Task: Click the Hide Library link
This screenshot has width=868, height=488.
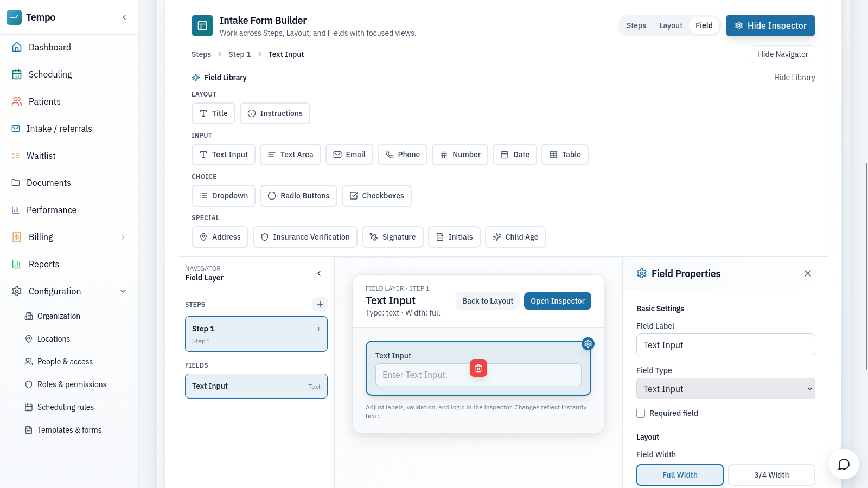Action: coord(794,78)
